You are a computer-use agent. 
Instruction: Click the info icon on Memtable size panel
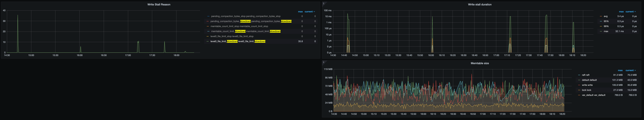point(324,62)
